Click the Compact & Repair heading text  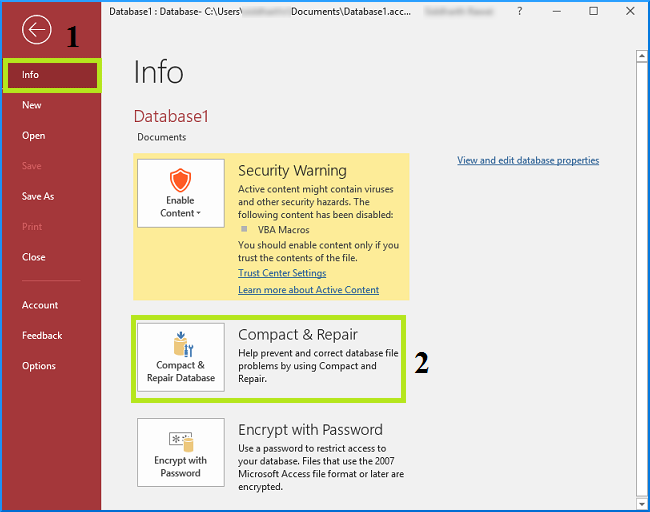(x=298, y=335)
